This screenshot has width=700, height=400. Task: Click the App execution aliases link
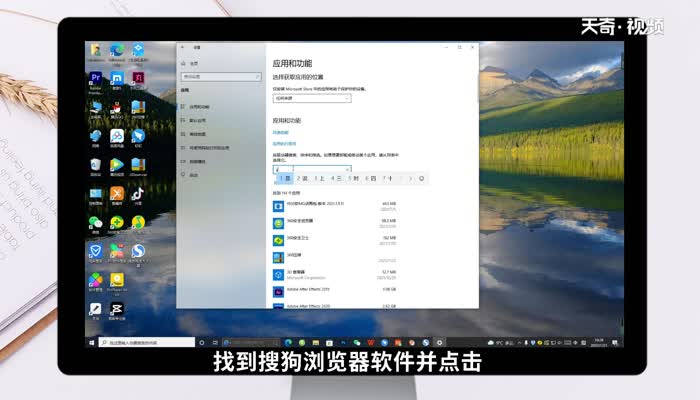pyautogui.click(x=284, y=144)
